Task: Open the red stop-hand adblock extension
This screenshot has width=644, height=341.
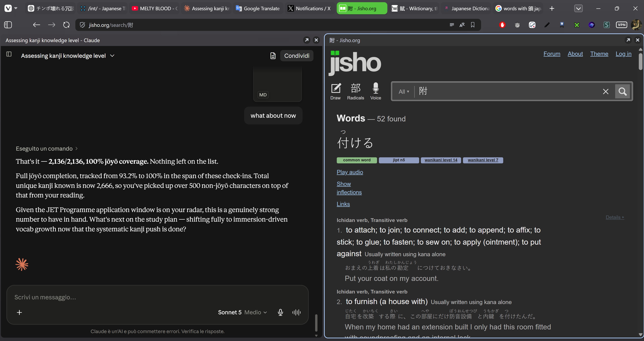Action: pos(502,25)
